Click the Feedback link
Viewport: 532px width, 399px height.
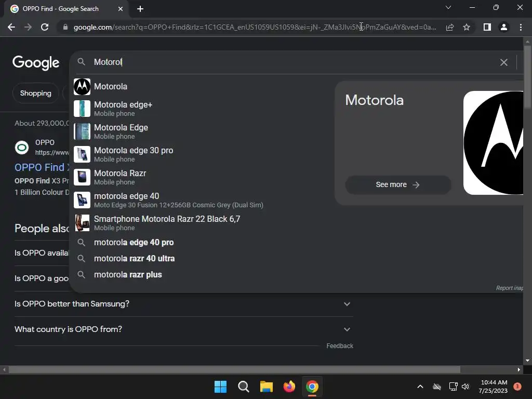pos(340,345)
